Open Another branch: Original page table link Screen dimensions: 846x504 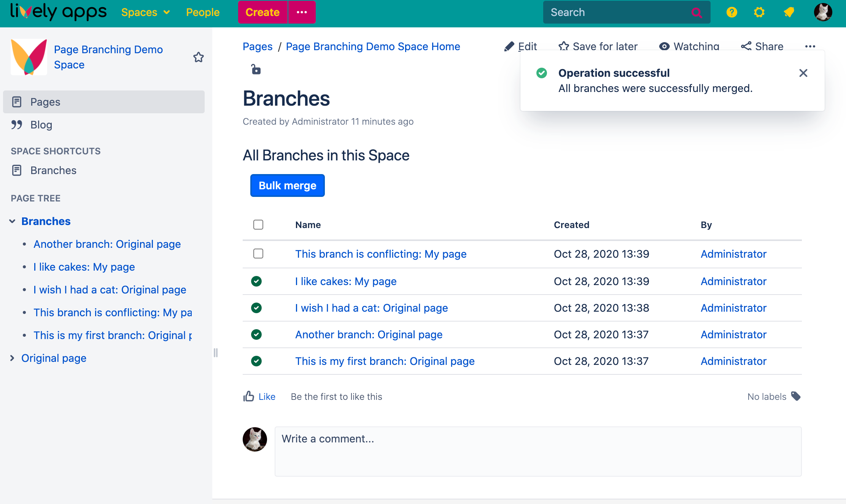[369, 334]
